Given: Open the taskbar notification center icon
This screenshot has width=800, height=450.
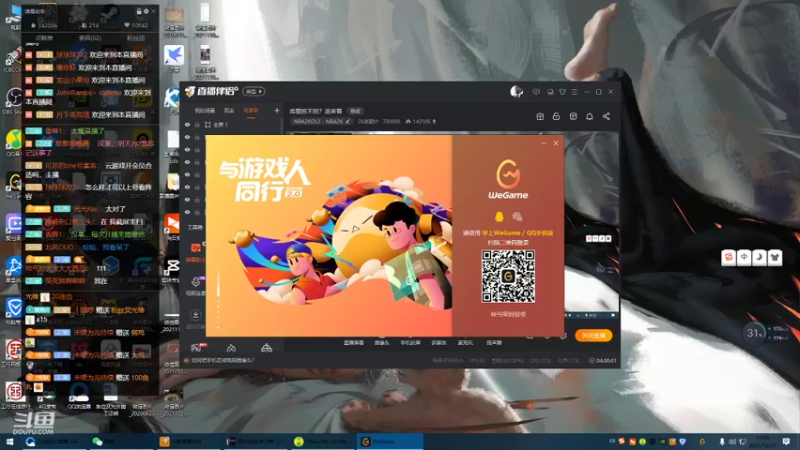Looking at the screenshot, I should click(x=786, y=442).
